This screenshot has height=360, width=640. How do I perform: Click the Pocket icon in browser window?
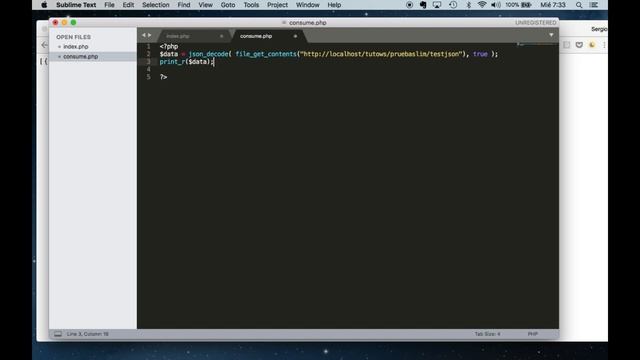(x=579, y=45)
